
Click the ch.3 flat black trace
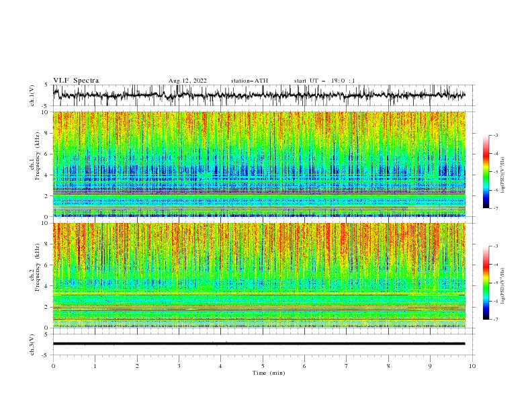tap(259, 344)
